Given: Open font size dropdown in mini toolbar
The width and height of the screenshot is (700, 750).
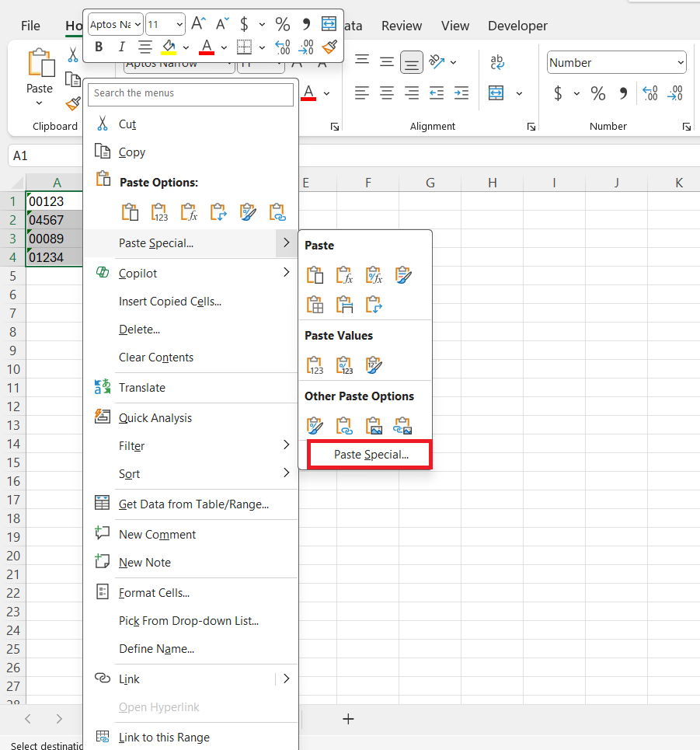Looking at the screenshot, I should tap(179, 24).
